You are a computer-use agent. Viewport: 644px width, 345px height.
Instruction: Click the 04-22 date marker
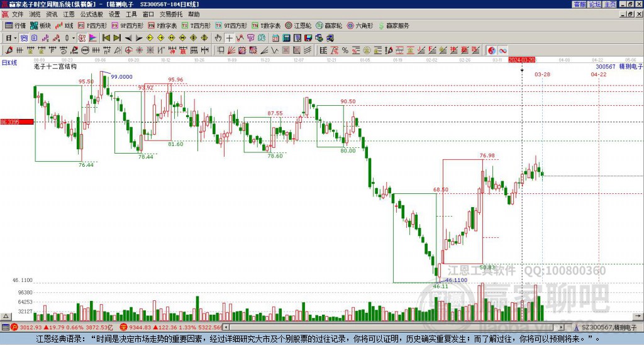(x=599, y=74)
